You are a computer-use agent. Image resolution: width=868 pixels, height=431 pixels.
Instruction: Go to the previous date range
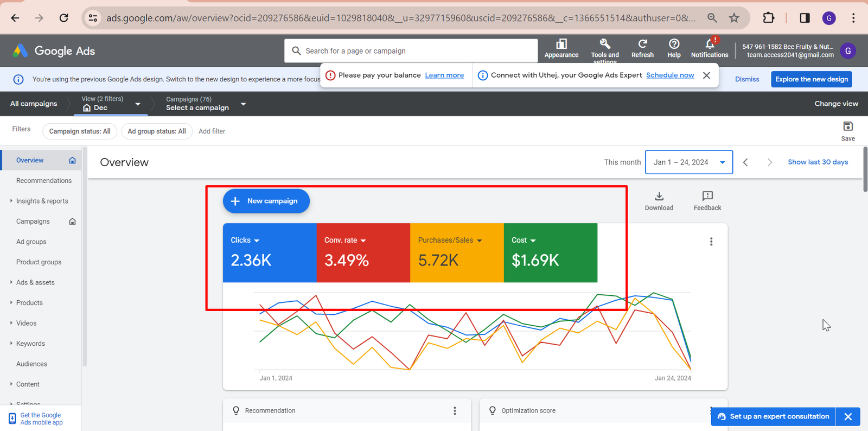coord(745,162)
